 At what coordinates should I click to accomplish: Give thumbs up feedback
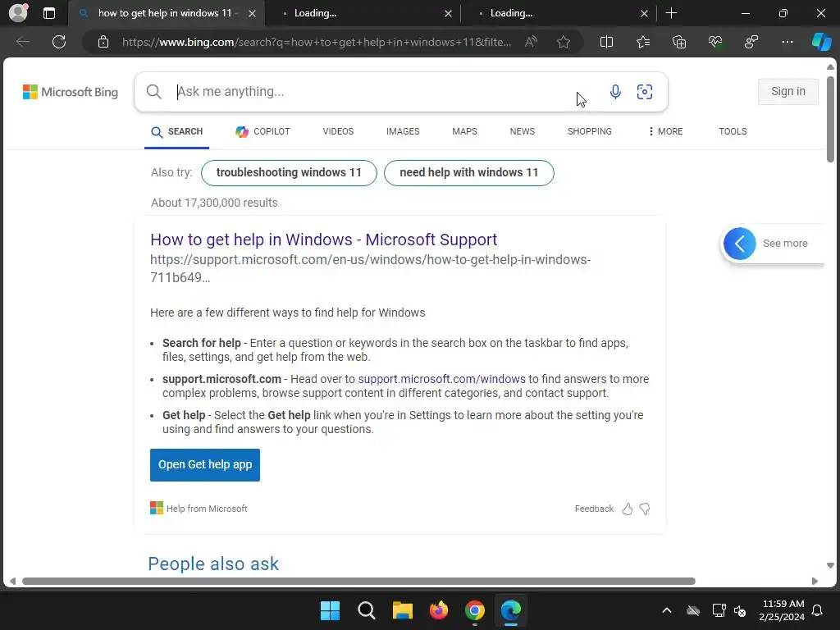click(628, 509)
